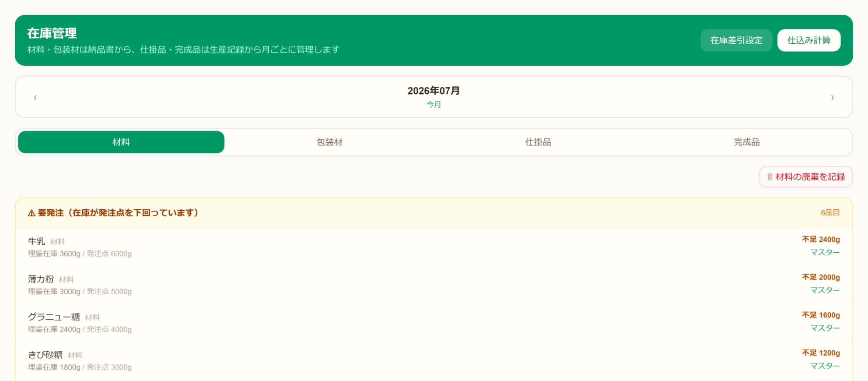Select the 材料 tab

coord(121,142)
